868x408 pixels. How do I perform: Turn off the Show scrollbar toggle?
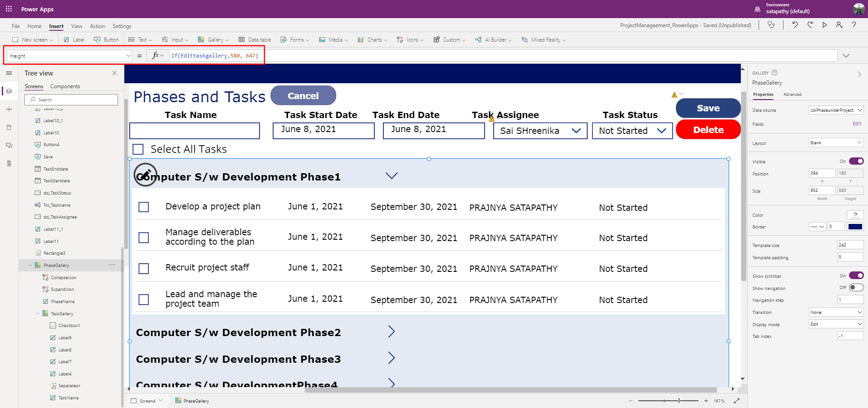point(857,275)
